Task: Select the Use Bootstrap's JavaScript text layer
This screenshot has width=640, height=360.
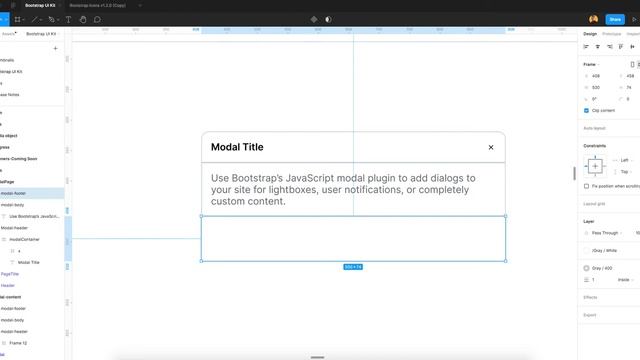Action: point(32,216)
